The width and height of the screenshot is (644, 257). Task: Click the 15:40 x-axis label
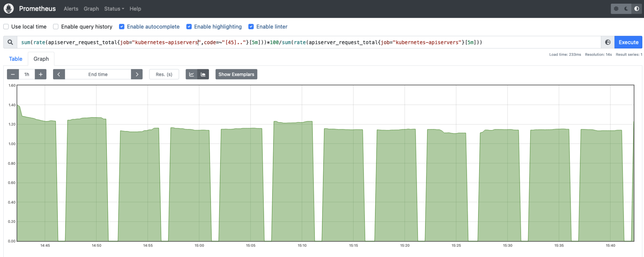610,245
